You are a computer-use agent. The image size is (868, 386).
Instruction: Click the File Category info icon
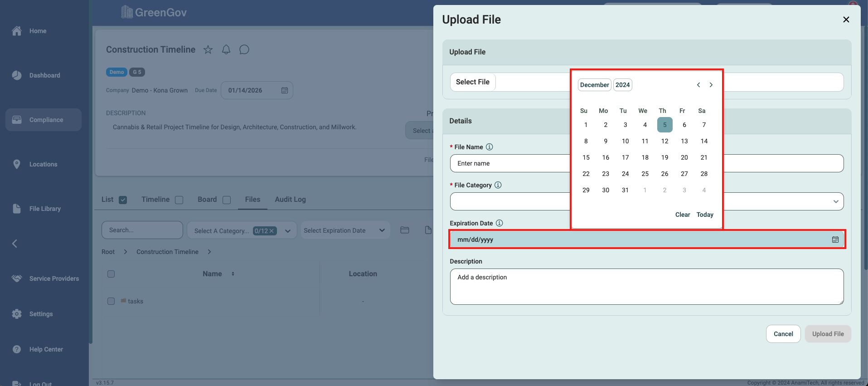coord(498,185)
